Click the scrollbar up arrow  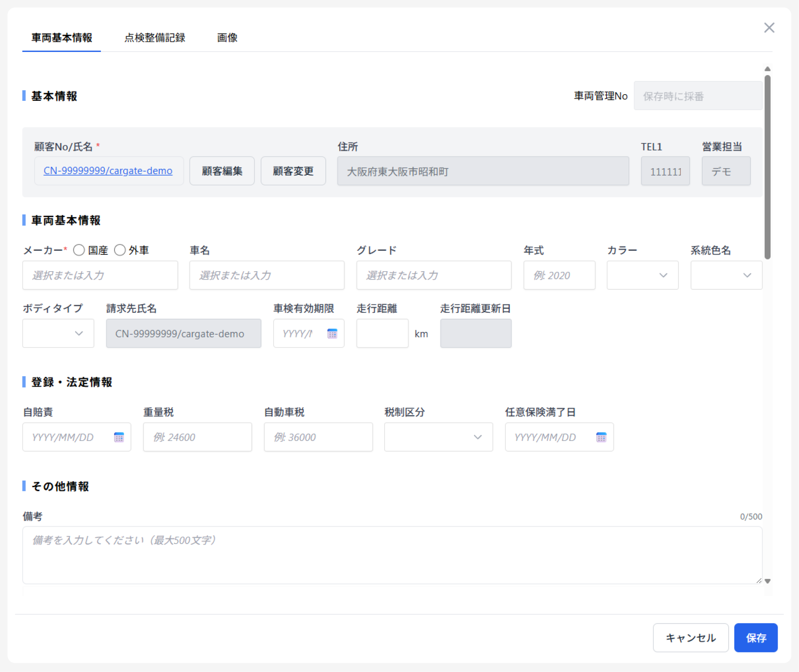767,69
